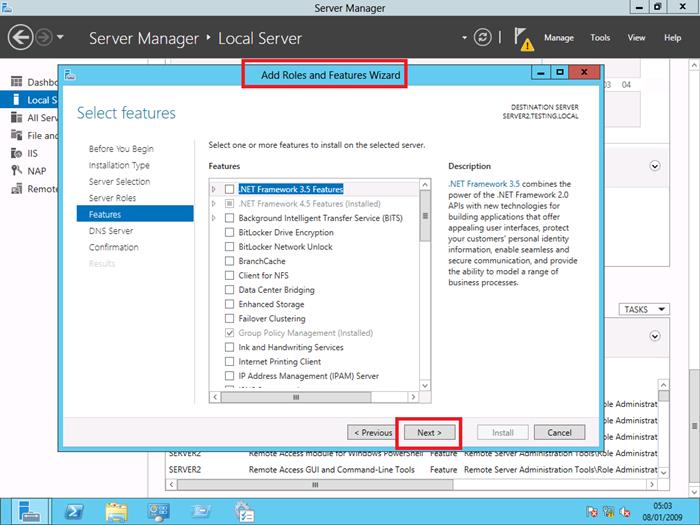This screenshot has width=700, height=525.
Task: Check .NET Framework 3.5 Features checkbox
Action: tap(229, 189)
